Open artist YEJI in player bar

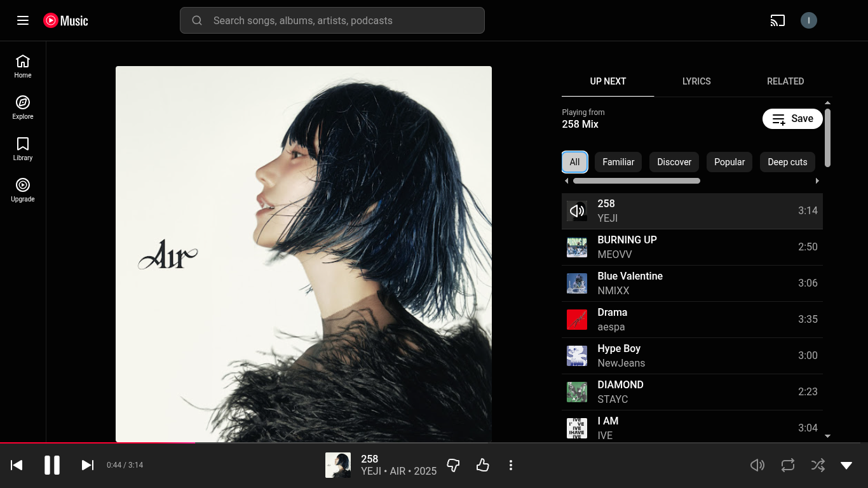click(x=371, y=471)
